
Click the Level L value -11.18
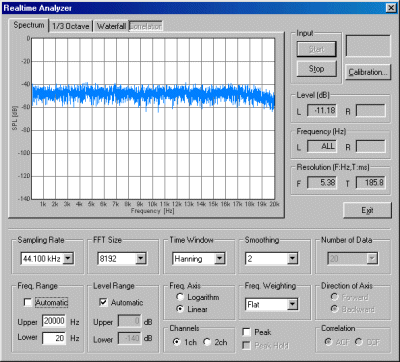(322, 110)
